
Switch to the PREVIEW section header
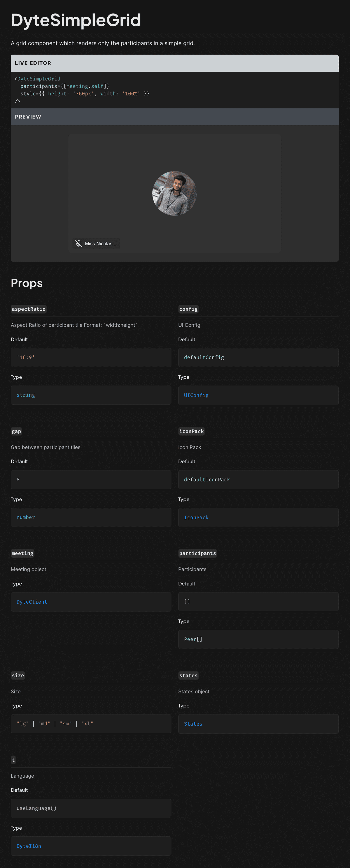click(28, 117)
